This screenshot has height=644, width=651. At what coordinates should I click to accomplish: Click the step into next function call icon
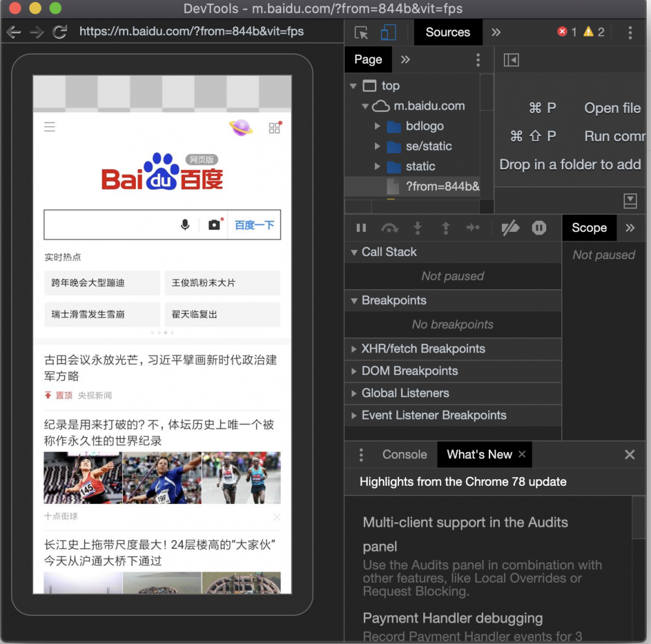[417, 228]
